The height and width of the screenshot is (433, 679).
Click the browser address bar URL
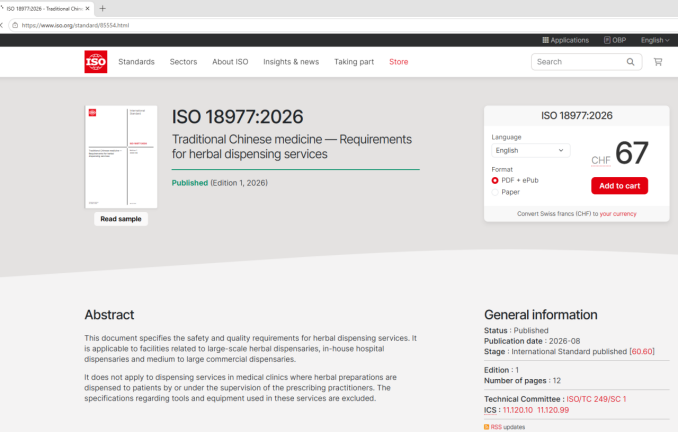click(75, 25)
